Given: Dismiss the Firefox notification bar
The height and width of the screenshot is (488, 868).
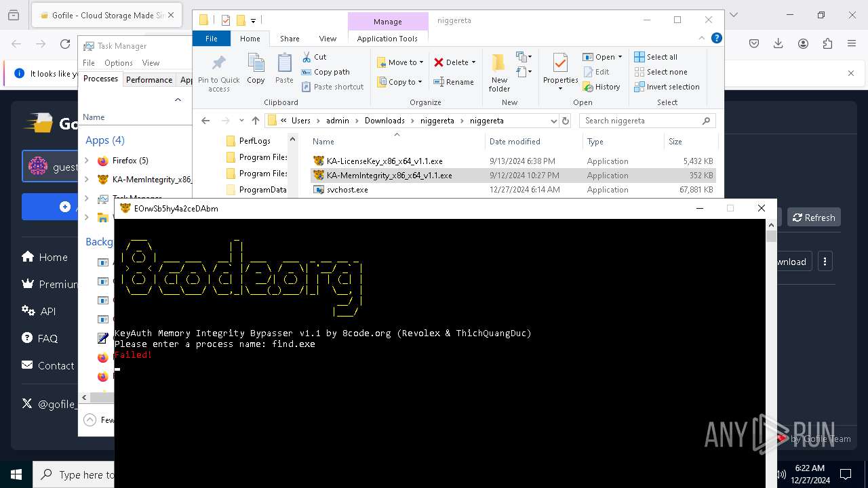Looking at the screenshot, I should click(851, 73).
